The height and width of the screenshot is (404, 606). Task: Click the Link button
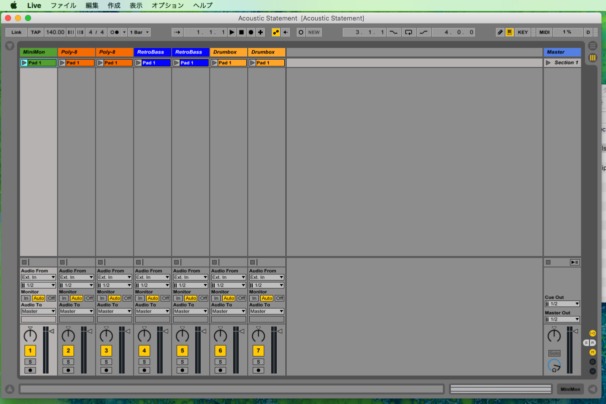pos(17,32)
